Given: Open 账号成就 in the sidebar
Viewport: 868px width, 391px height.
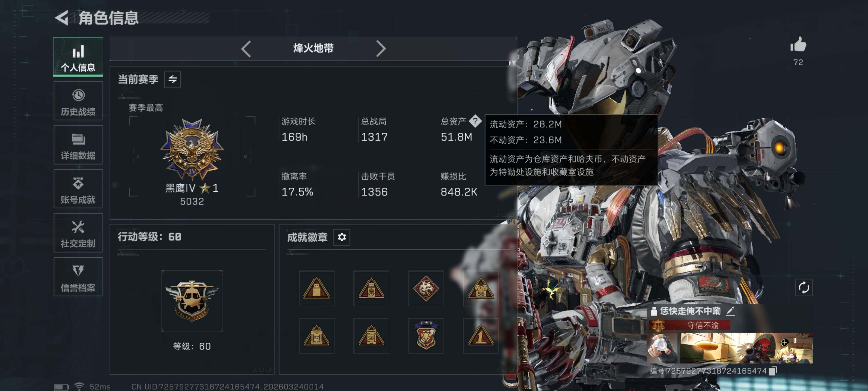Looking at the screenshot, I should (78, 189).
